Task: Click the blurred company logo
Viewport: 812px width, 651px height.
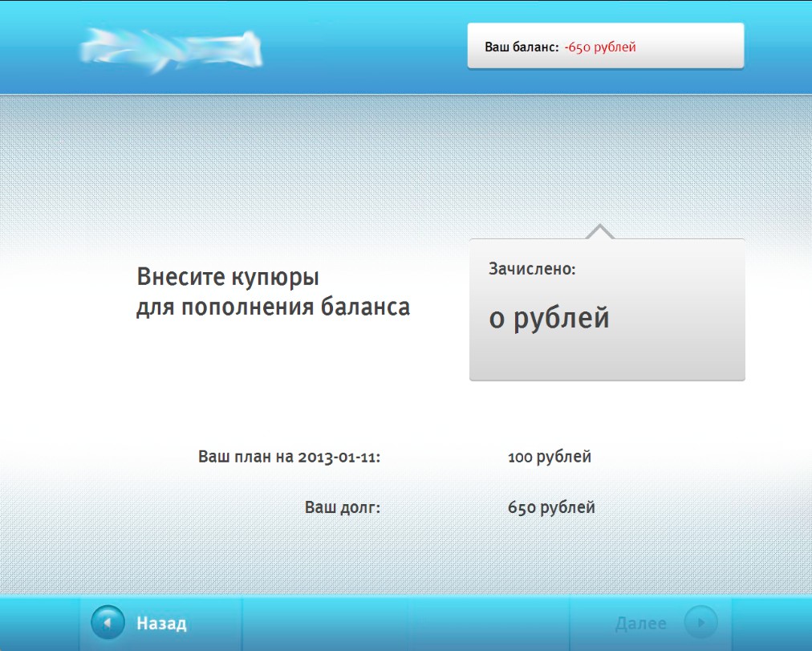Action: (172, 51)
